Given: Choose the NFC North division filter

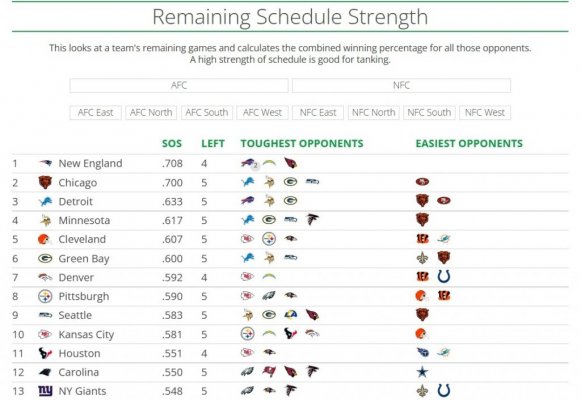Looking at the screenshot, I should coord(374,113).
